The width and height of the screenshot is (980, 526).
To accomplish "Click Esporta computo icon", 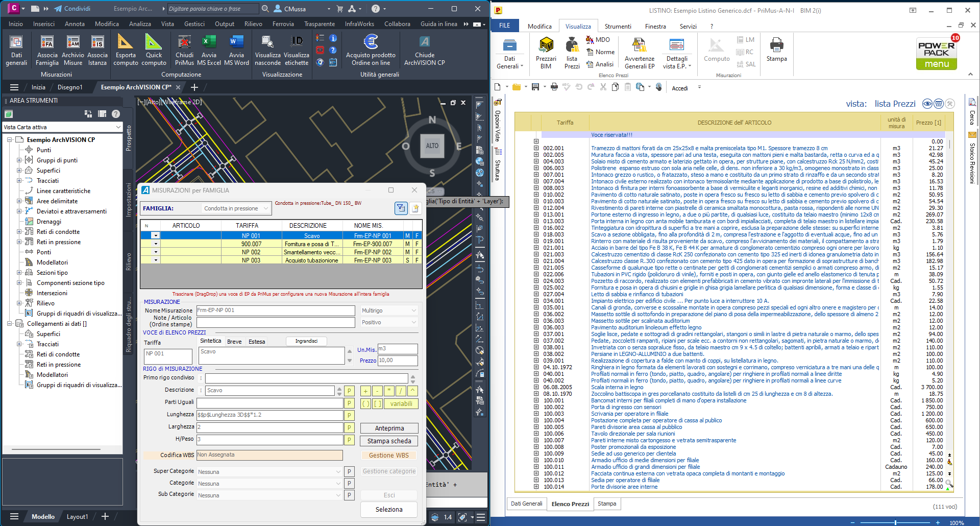I will click(x=126, y=50).
